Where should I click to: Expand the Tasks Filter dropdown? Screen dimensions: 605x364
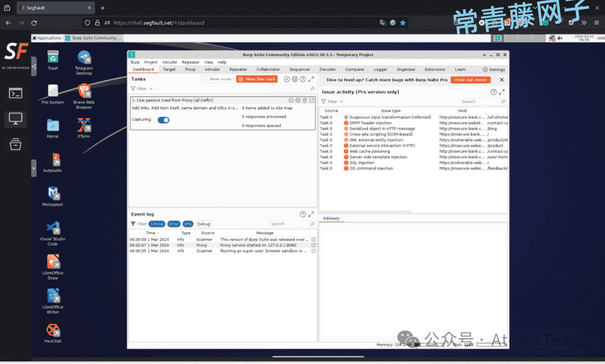[142, 88]
